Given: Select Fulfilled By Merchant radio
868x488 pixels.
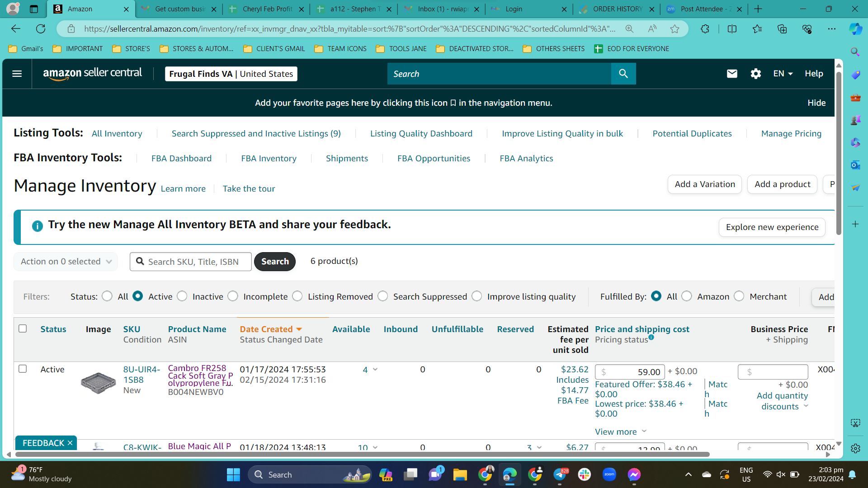Looking at the screenshot, I should click(x=739, y=296).
